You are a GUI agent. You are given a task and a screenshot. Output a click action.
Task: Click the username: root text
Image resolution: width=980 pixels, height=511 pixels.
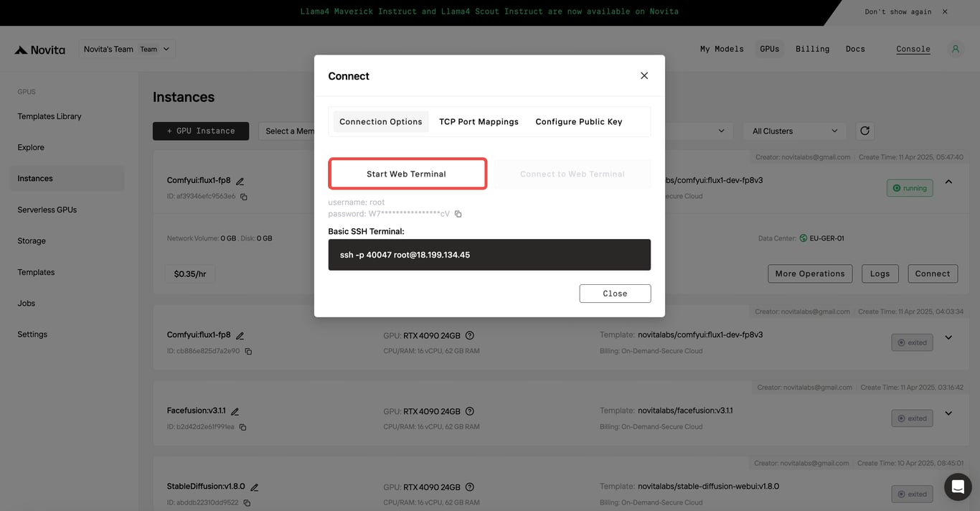tap(357, 202)
